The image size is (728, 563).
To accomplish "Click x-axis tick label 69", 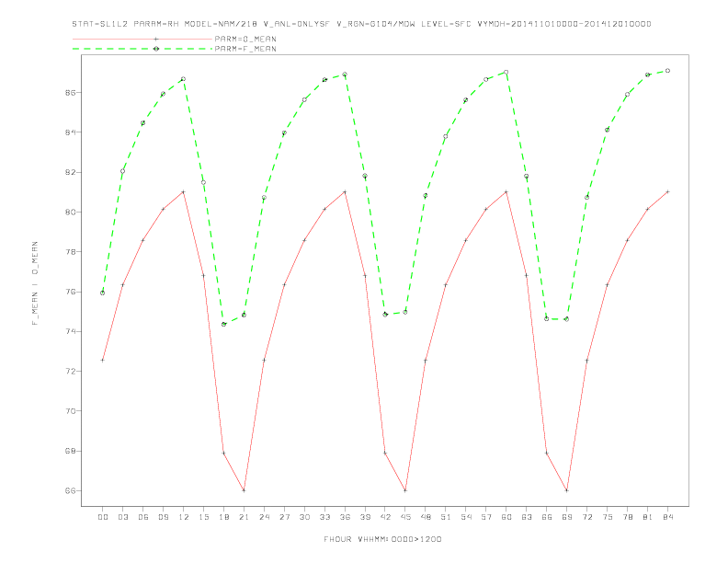I will coord(567,517).
